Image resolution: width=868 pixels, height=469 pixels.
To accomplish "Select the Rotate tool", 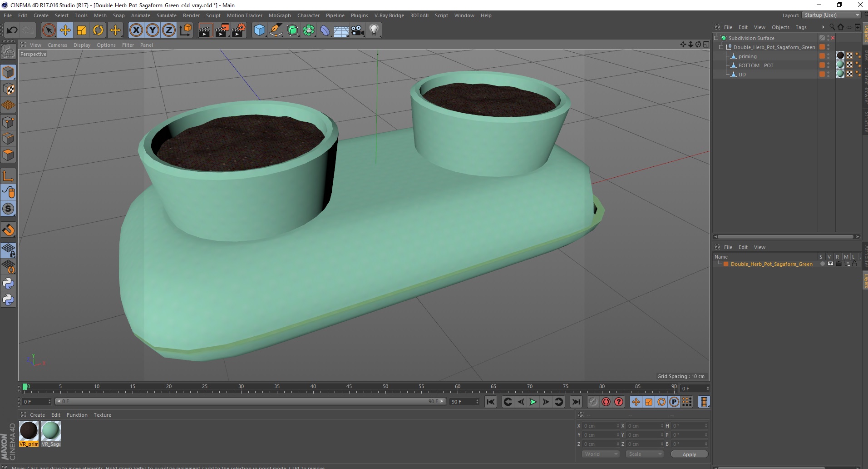I will tap(98, 30).
